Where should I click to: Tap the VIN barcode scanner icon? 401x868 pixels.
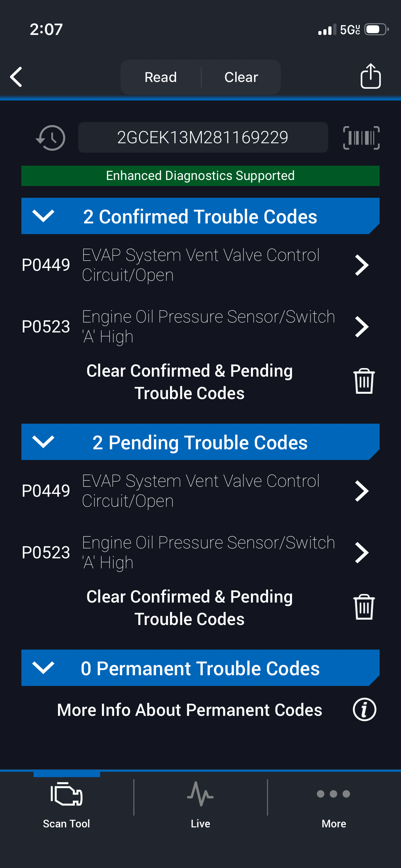[361, 138]
